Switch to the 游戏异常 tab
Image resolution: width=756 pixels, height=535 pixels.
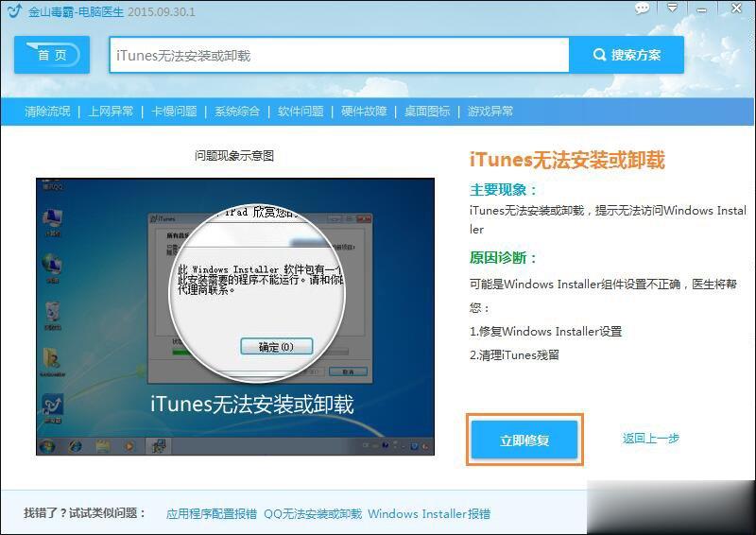(x=490, y=111)
